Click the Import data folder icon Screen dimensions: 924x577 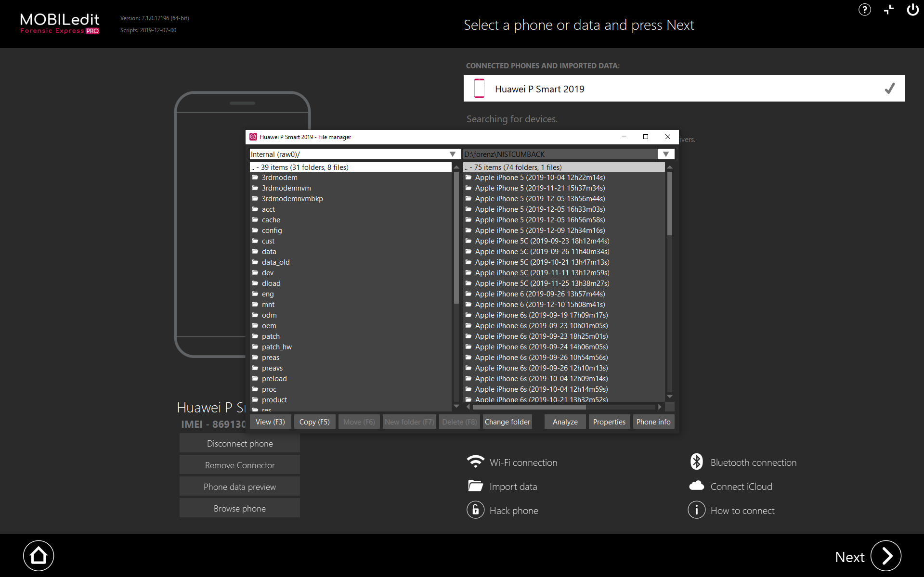pos(476,486)
